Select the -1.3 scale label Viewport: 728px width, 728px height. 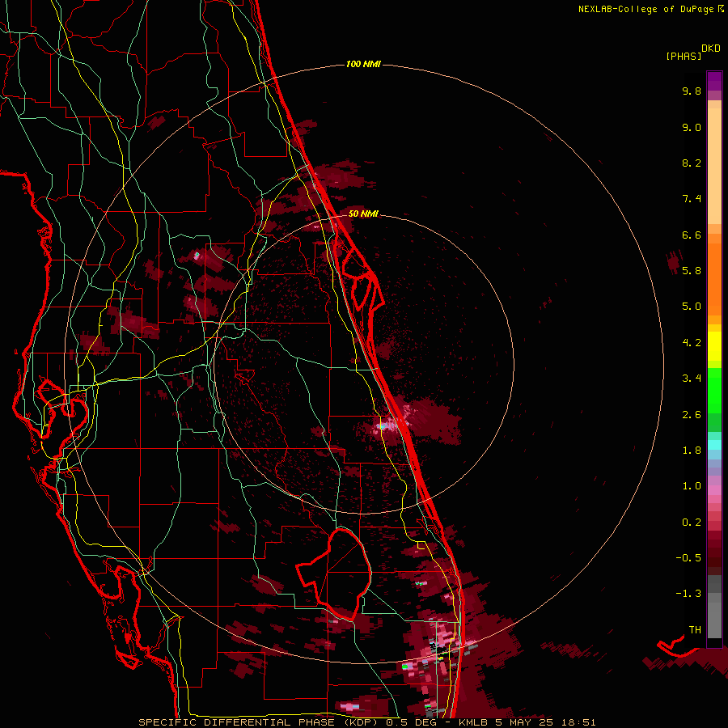(x=688, y=594)
